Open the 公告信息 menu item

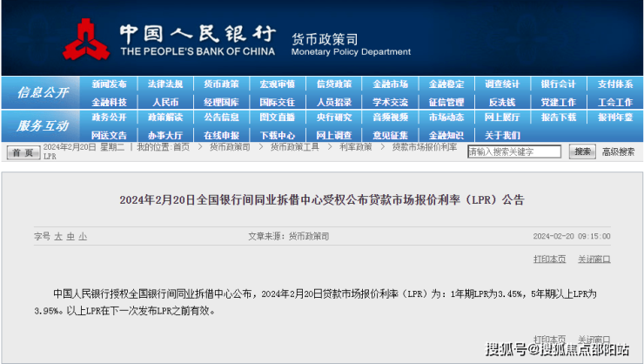click(x=221, y=118)
